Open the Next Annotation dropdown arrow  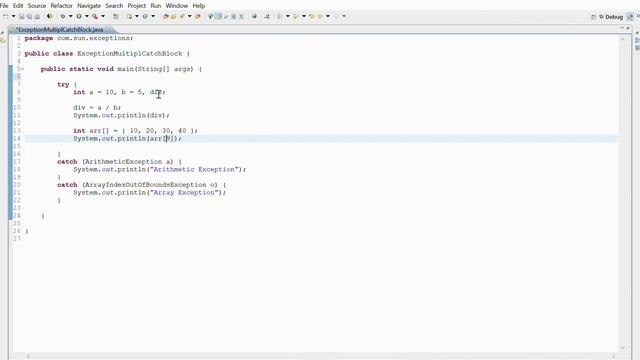tap(287, 16)
